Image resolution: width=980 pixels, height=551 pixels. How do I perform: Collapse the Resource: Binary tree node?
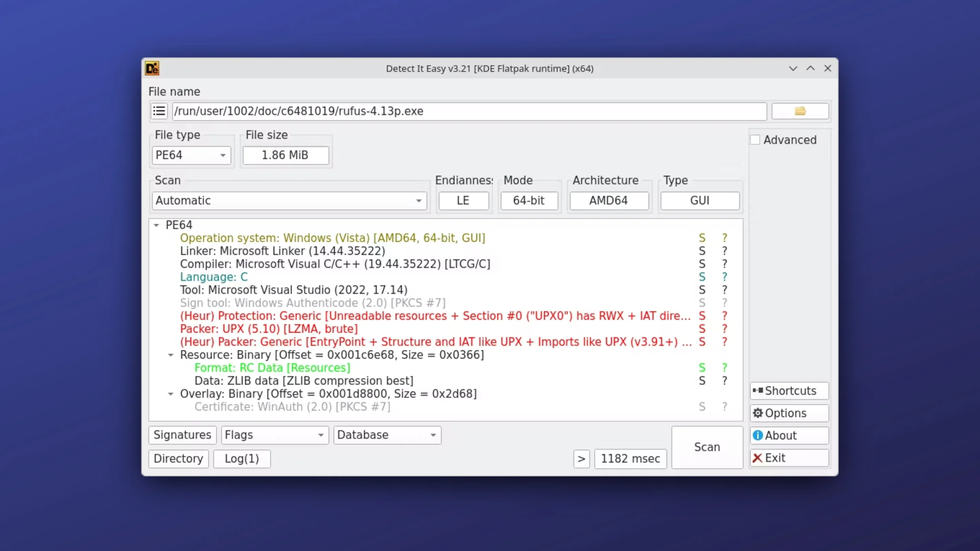(170, 355)
